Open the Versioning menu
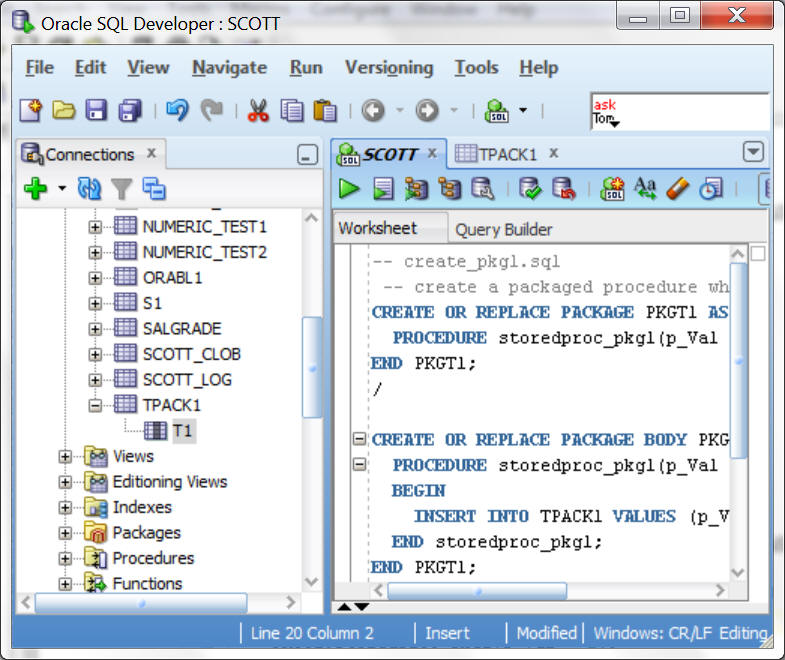 click(x=389, y=68)
